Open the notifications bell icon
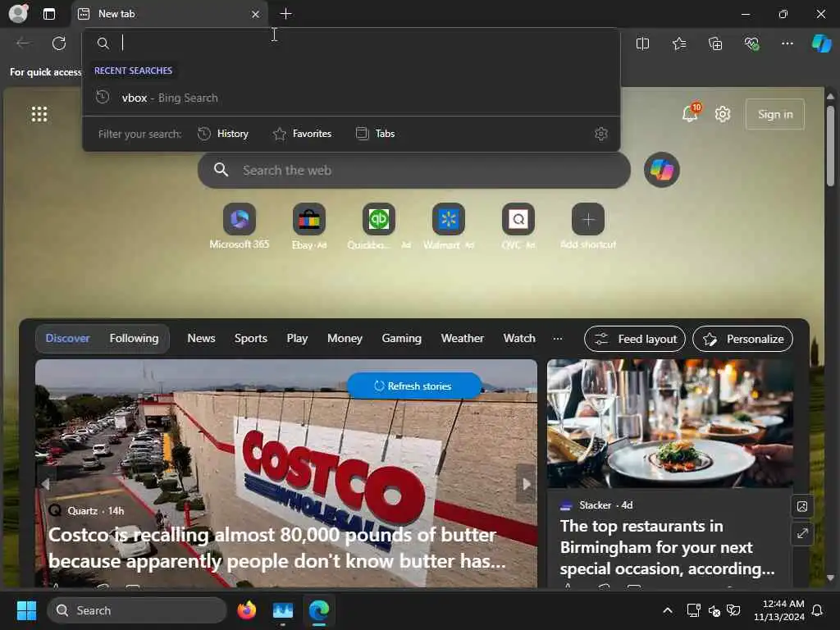Viewport: 840px width, 630px height. point(690,113)
